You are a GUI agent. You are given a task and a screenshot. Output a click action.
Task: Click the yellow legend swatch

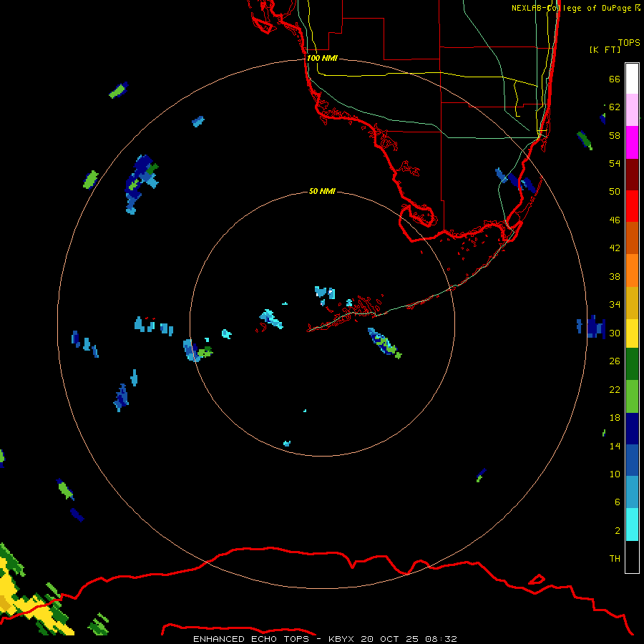point(632,333)
